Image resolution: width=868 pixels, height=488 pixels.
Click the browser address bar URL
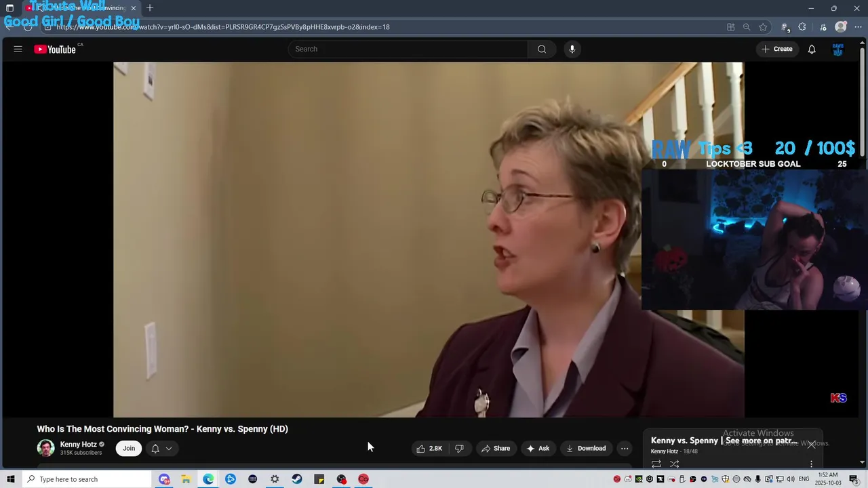tap(223, 27)
